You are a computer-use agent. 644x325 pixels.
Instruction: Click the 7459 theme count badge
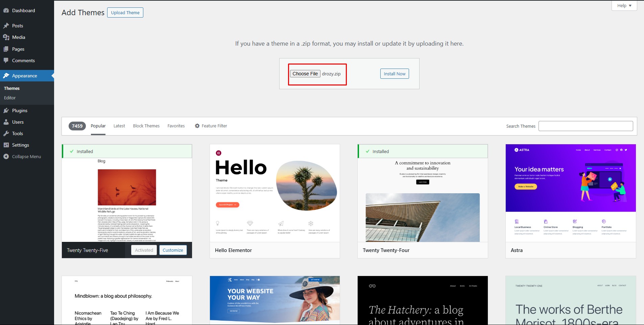pyautogui.click(x=77, y=126)
